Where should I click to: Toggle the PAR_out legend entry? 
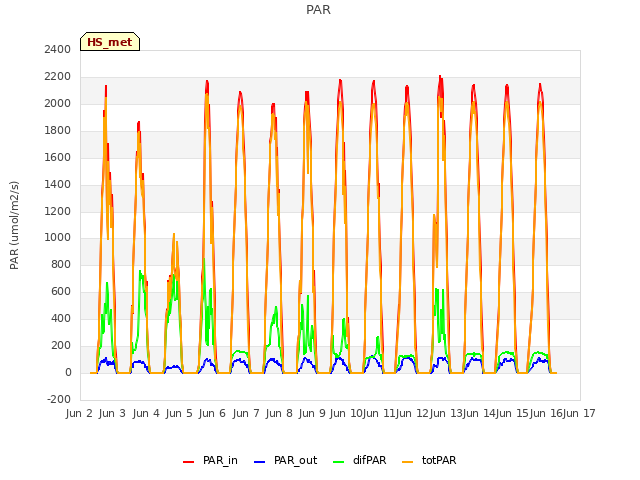click(285, 460)
